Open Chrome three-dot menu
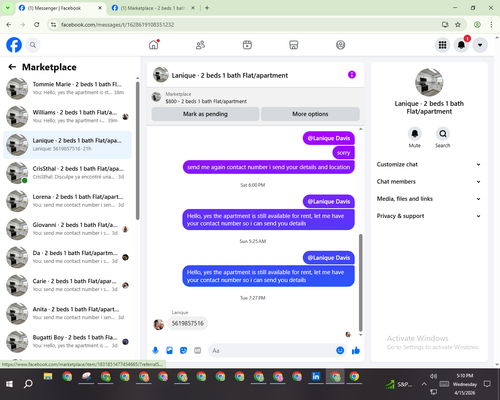Viewport: 500px width, 400px height. click(491, 25)
